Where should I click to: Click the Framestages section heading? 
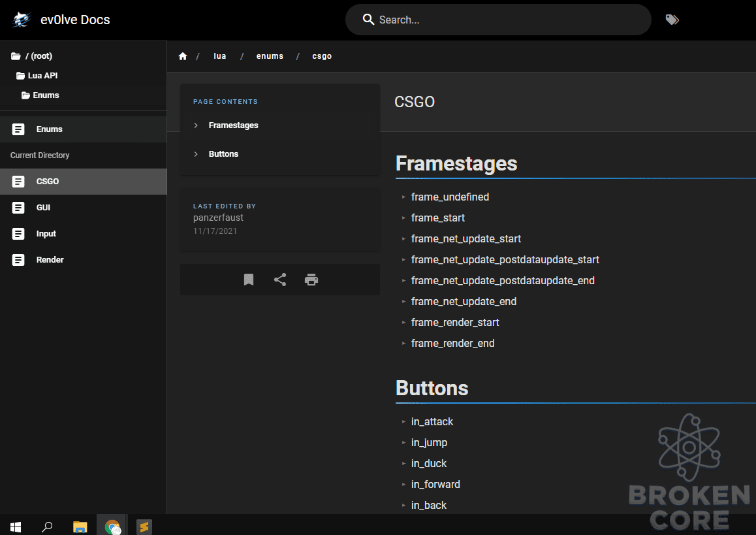tap(456, 163)
